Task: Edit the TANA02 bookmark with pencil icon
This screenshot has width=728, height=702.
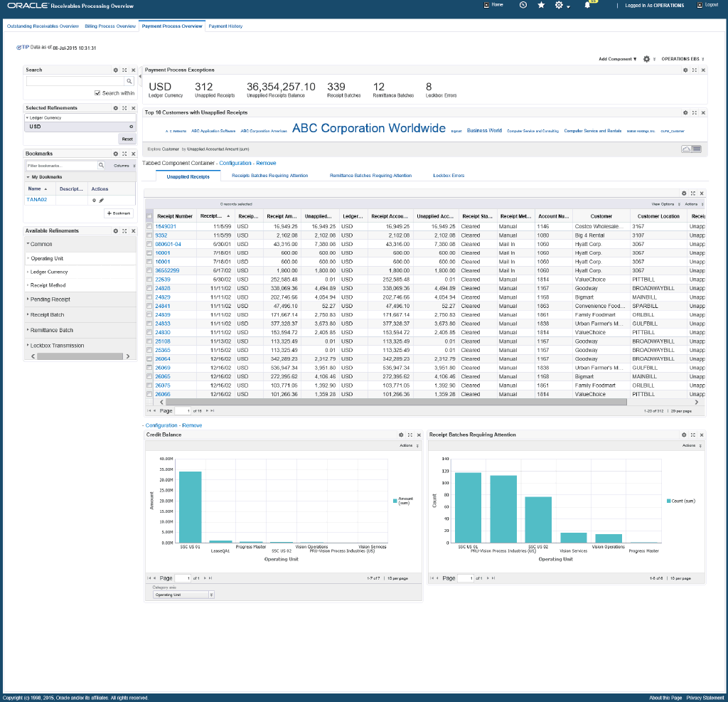Action: pyautogui.click(x=101, y=201)
